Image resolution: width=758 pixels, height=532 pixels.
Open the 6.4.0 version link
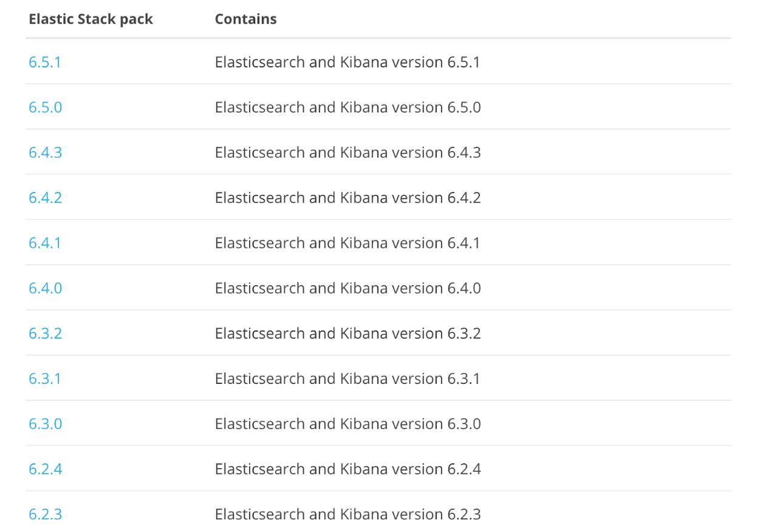[x=46, y=288]
